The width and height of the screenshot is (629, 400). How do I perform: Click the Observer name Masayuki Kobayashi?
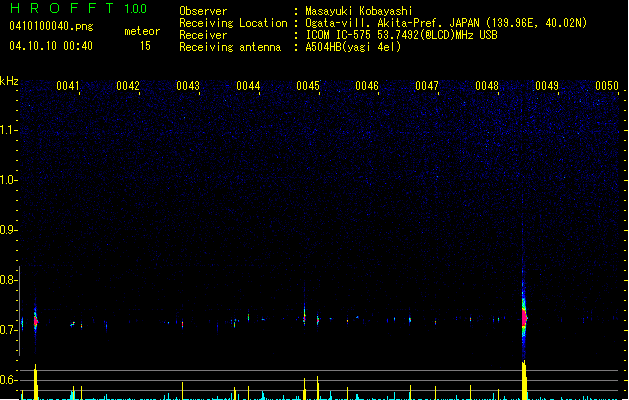(359, 11)
